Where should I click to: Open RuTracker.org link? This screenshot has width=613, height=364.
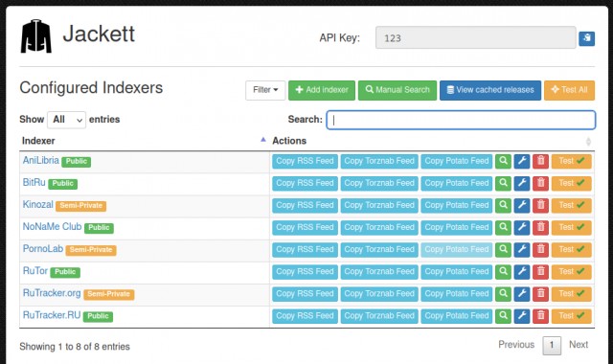coord(52,293)
